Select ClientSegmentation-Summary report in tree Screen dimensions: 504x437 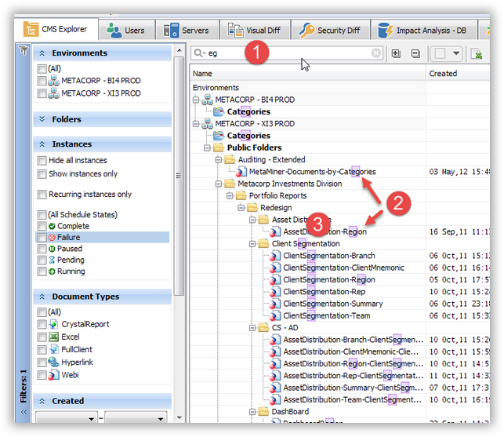[x=332, y=304]
